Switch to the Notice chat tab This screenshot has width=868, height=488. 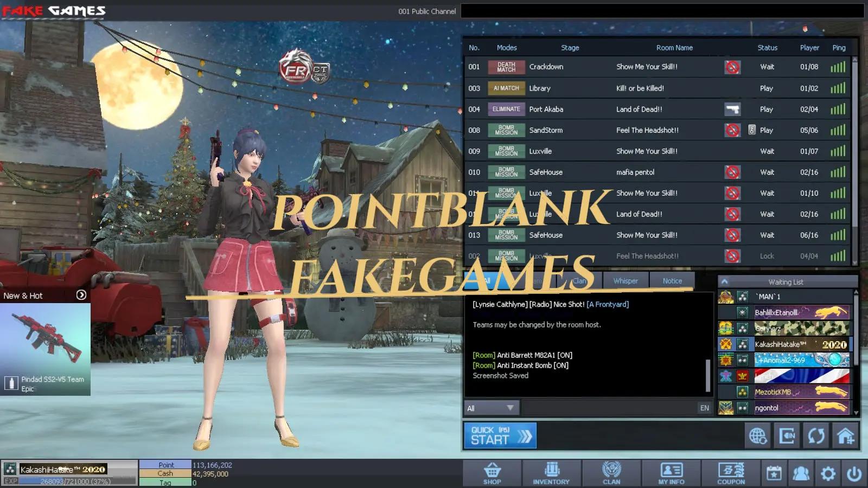coord(672,281)
